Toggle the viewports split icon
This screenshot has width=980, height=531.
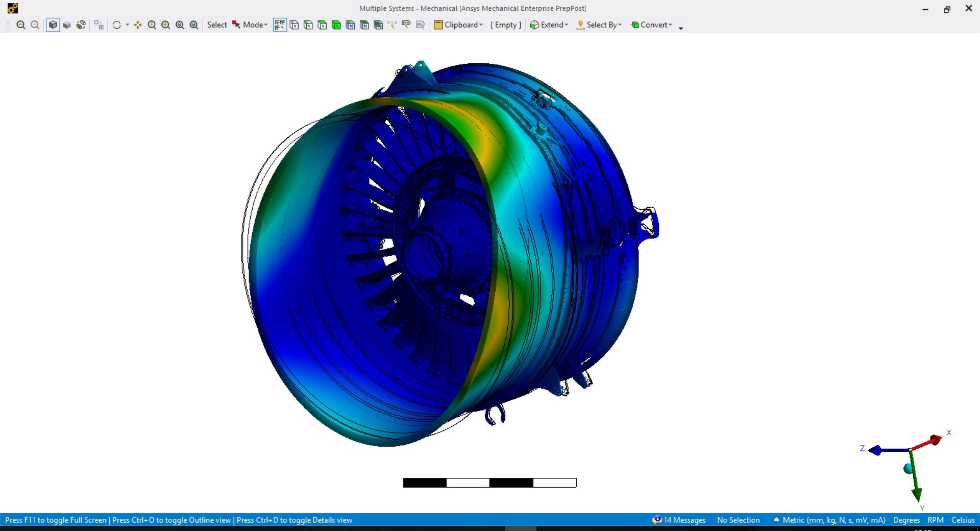click(98, 25)
